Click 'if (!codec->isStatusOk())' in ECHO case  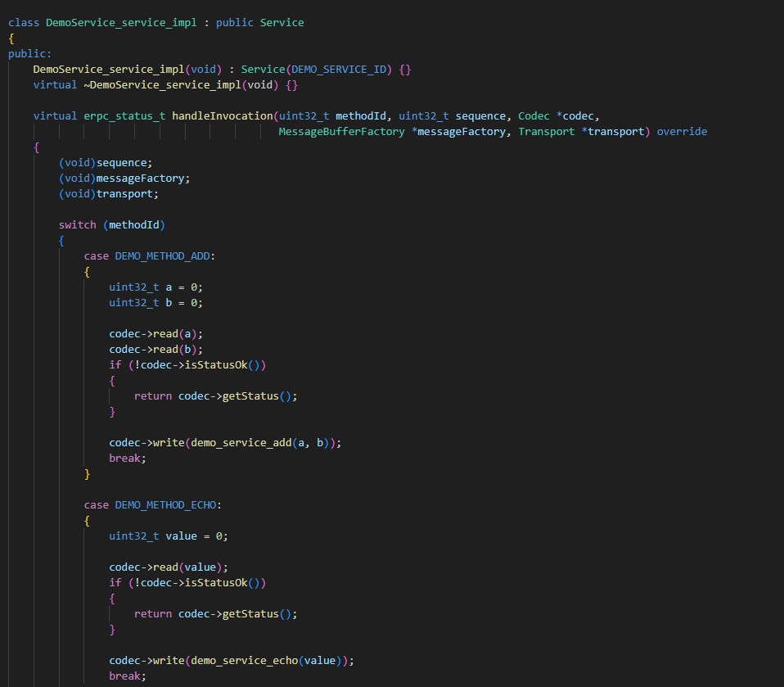pyautogui.click(x=187, y=583)
